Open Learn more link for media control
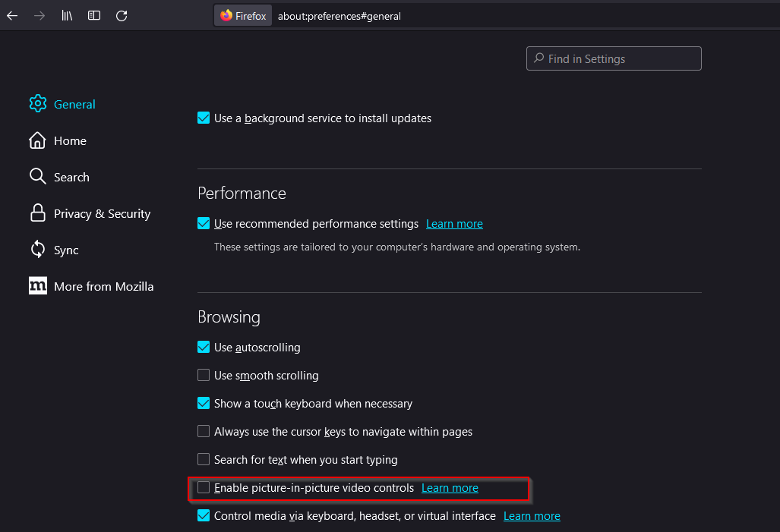The image size is (780, 532). pos(532,516)
